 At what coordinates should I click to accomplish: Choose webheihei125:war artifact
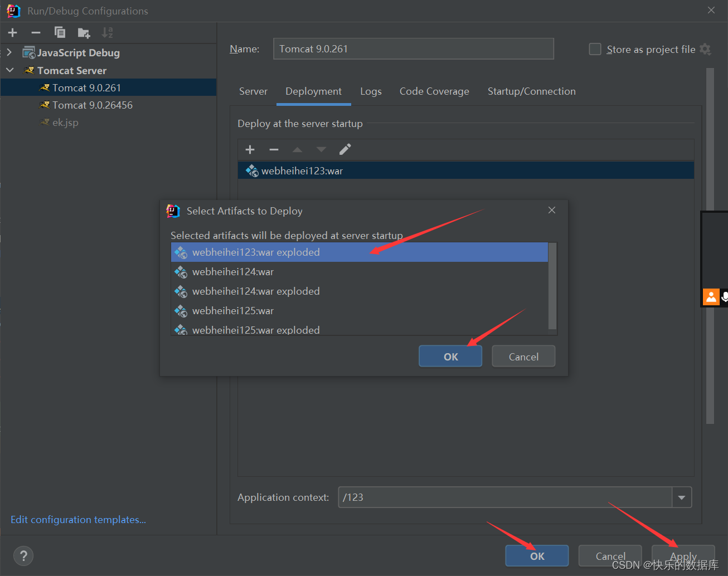[x=360, y=311]
